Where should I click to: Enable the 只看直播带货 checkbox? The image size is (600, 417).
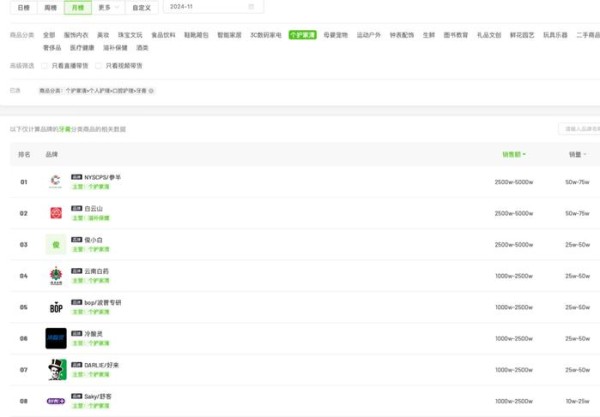pos(44,66)
